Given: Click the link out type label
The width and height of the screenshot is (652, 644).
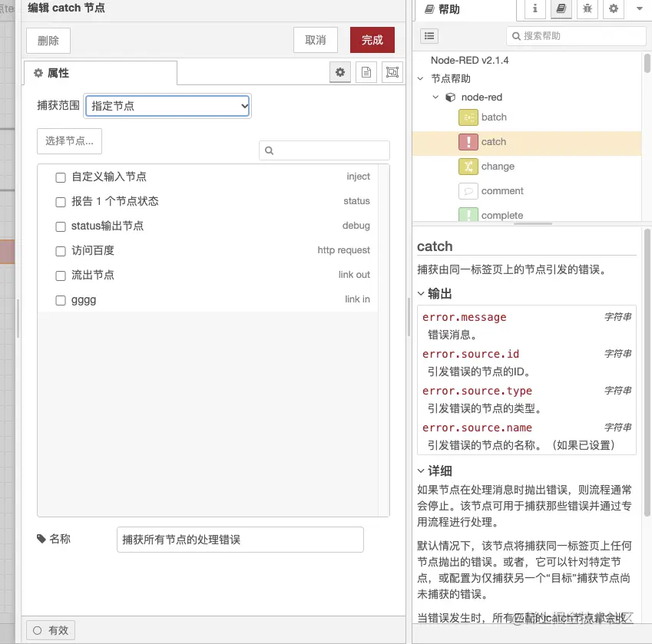Looking at the screenshot, I should (x=354, y=275).
